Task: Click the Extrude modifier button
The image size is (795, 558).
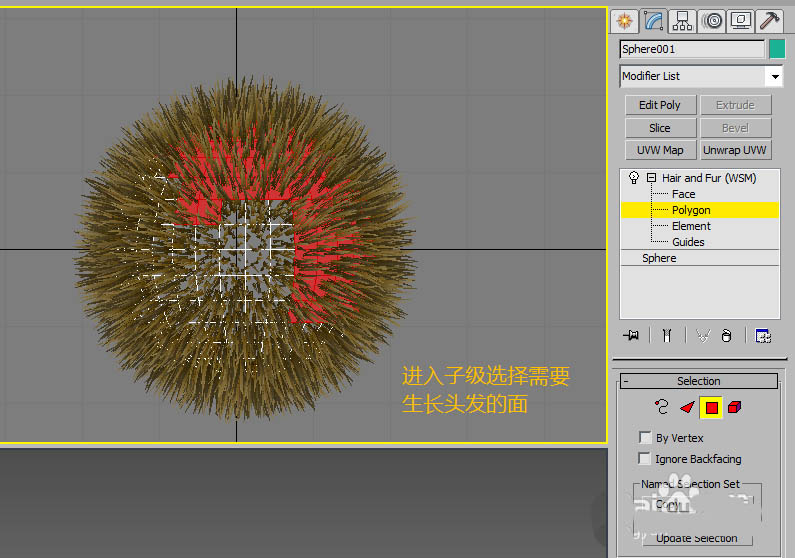Action: [735, 105]
